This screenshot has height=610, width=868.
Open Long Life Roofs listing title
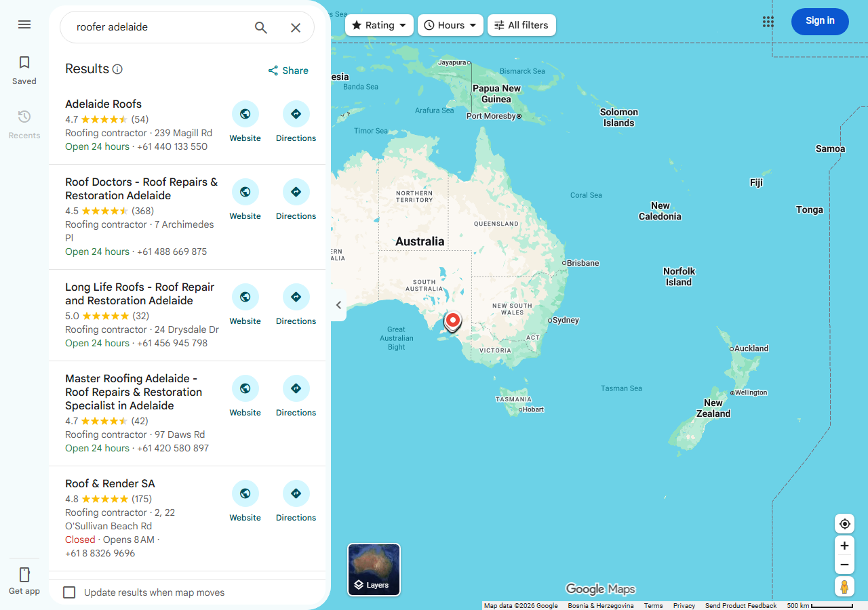(x=140, y=293)
